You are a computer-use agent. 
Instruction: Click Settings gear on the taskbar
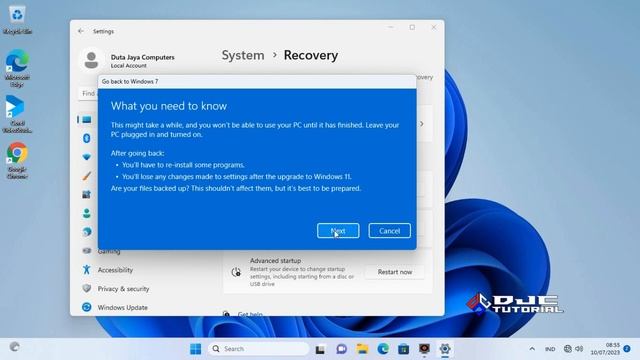pos(445,349)
